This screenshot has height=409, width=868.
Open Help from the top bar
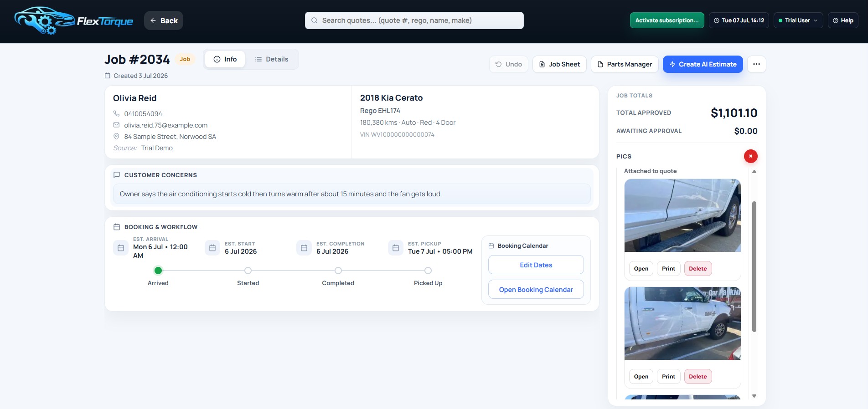843,20
